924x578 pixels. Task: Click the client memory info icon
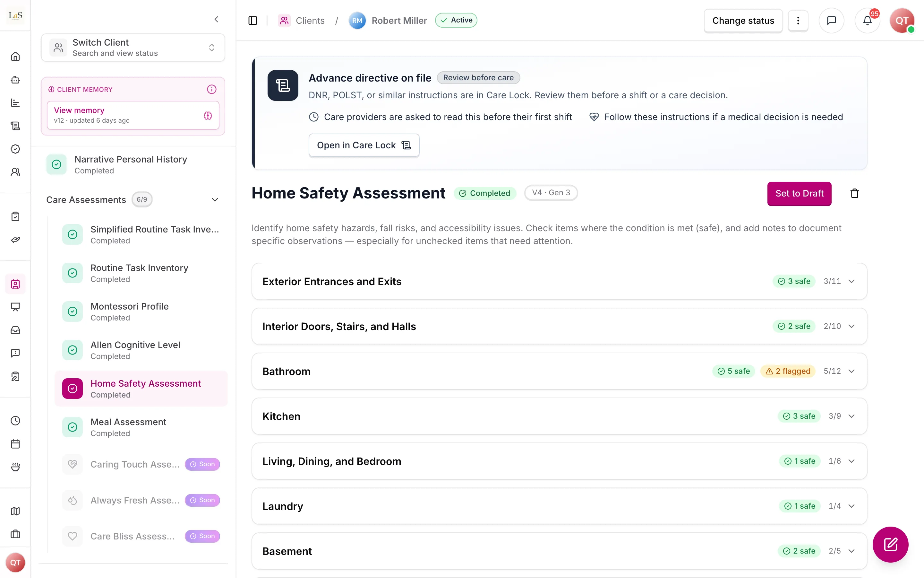(x=211, y=90)
